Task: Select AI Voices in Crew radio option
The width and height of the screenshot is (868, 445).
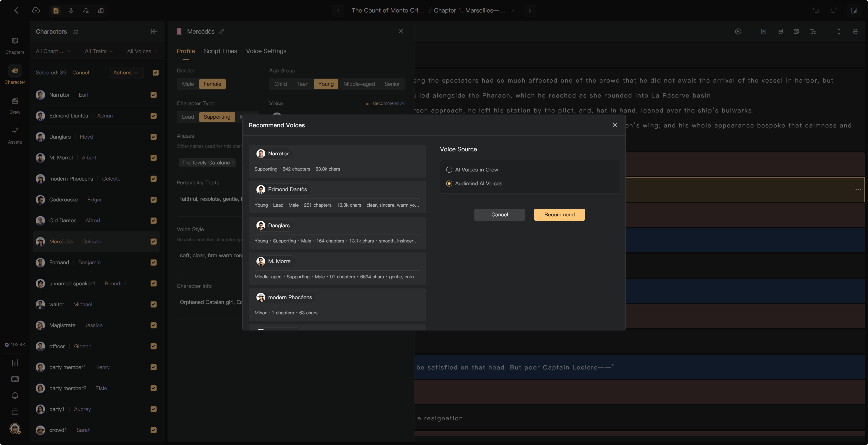Action: 472,170
